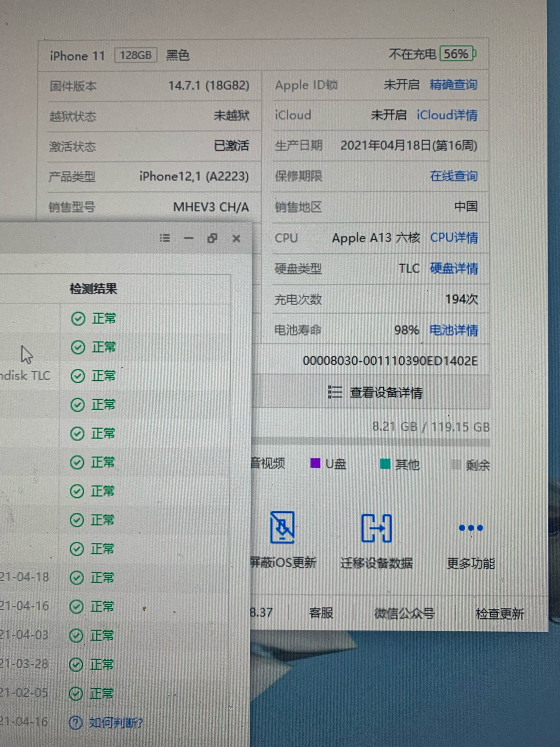Click the 检测结果 column header
This screenshot has width=560, height=747.
93,289
